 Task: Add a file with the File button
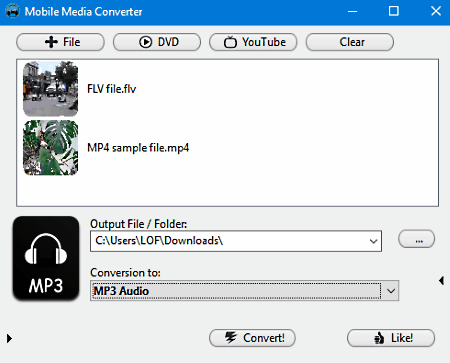tap(60, 42)
